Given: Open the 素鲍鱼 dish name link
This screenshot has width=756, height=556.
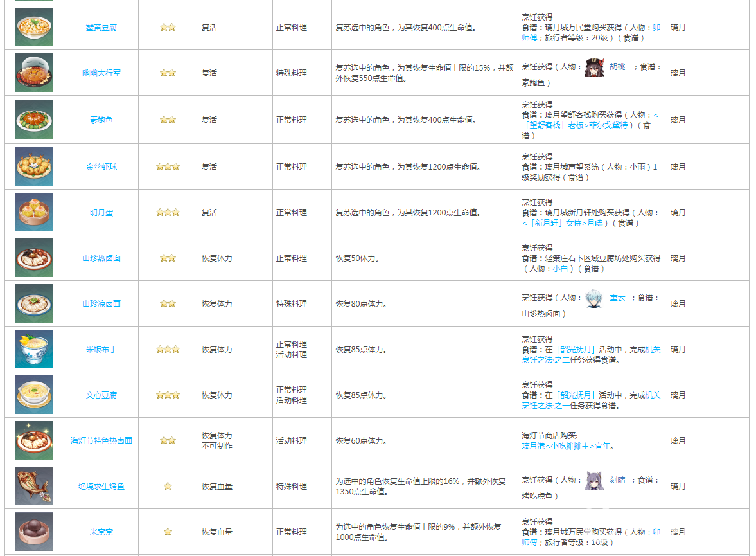Looking at the screenshot, I should coord(101,120).
